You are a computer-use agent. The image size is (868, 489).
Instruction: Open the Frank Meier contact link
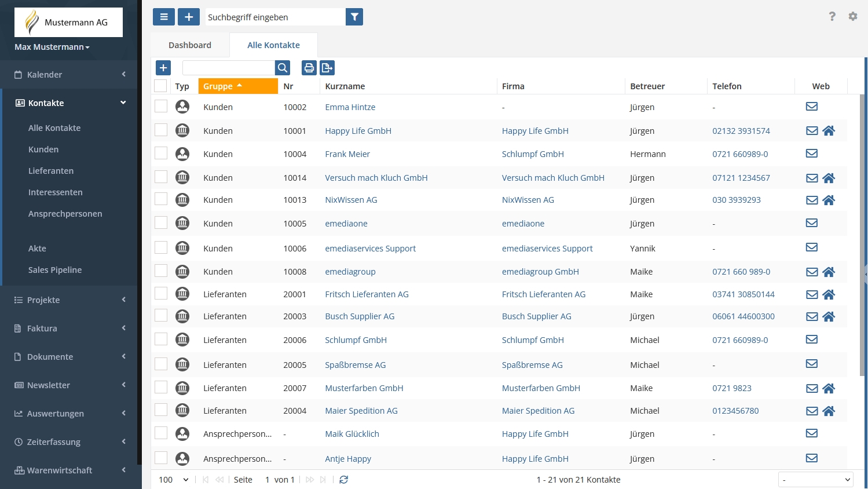coord(347,154)
